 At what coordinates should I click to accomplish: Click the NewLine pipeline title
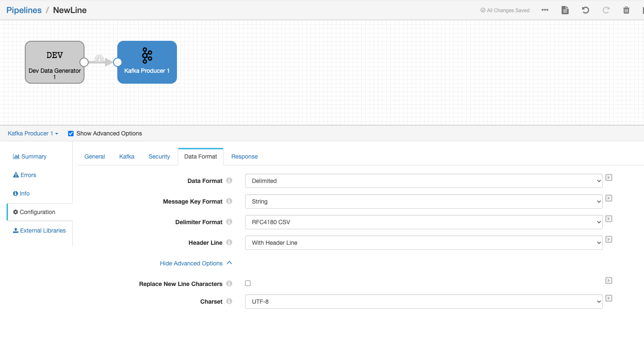tap(70, 10)
